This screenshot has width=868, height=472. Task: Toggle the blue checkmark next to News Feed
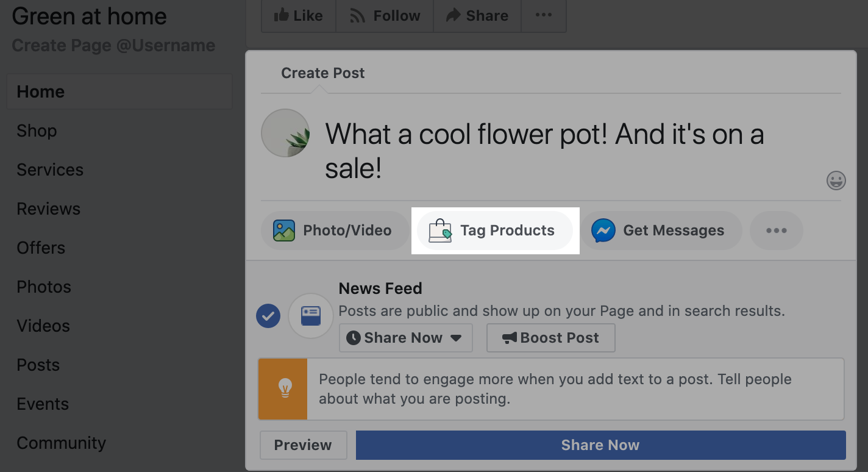point(268,316)
